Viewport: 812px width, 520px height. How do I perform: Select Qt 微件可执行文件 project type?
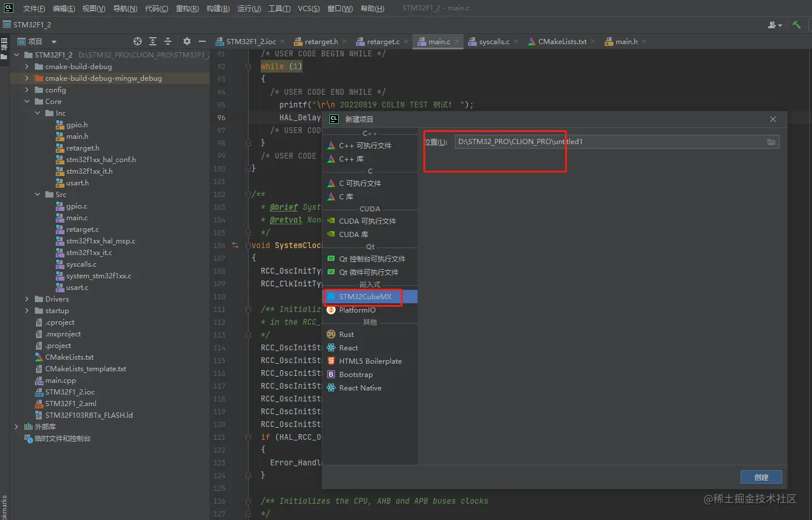(x=370, y=272)
